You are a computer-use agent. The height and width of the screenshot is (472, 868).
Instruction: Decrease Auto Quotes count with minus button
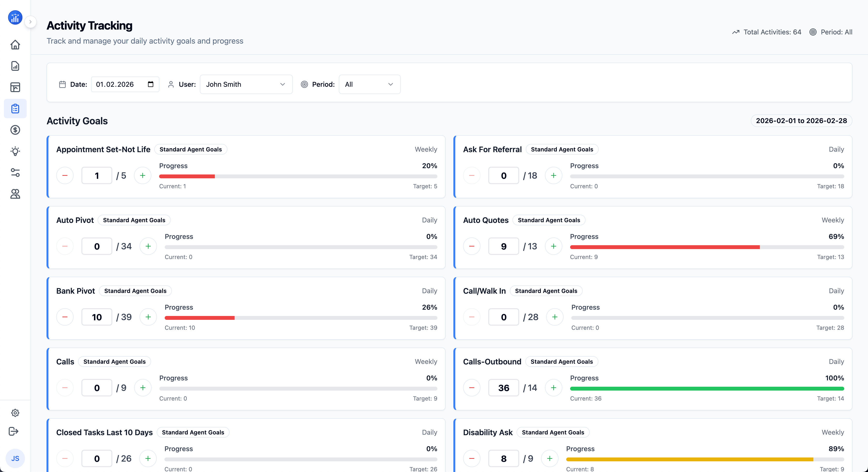click(472, 246)
